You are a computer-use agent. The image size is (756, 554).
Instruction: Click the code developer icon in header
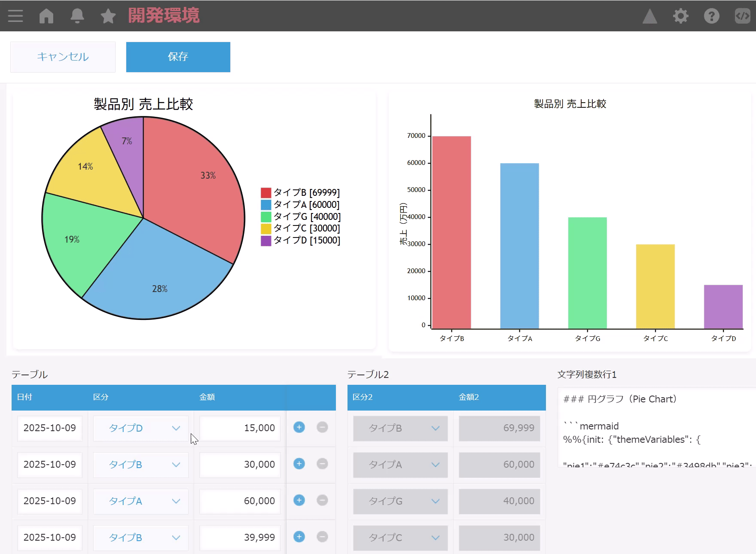point(742,16)
